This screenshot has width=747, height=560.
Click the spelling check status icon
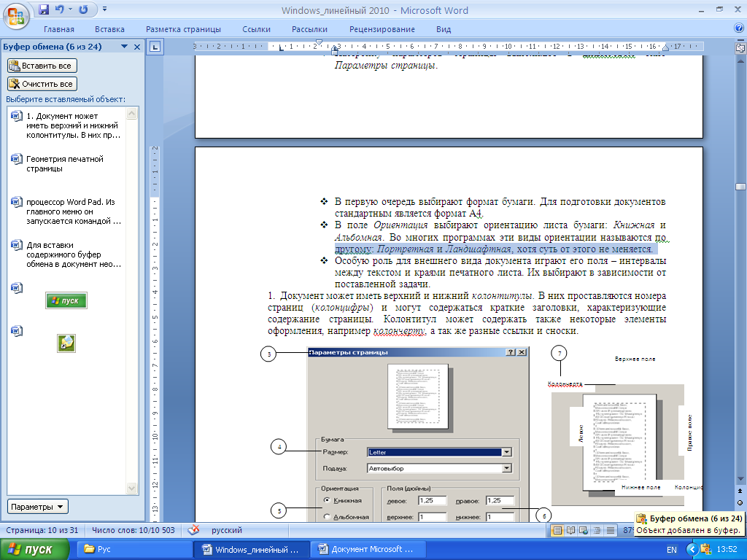[x=193, y=530]
